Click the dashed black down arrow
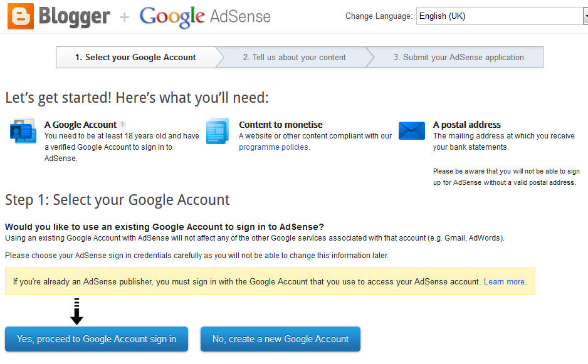Image resolution: width=588 pixels, height=364 pixels. tap(76, 311)
